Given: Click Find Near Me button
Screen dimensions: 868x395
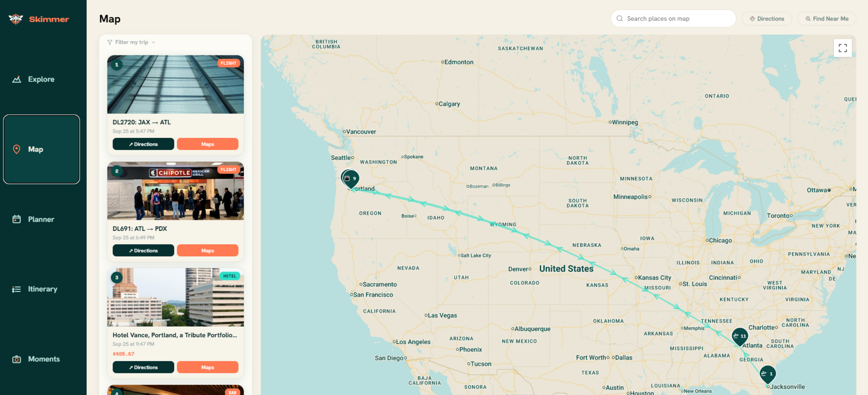Looking at the screenshot, I should pyautogui.click(x=827, y=19).
